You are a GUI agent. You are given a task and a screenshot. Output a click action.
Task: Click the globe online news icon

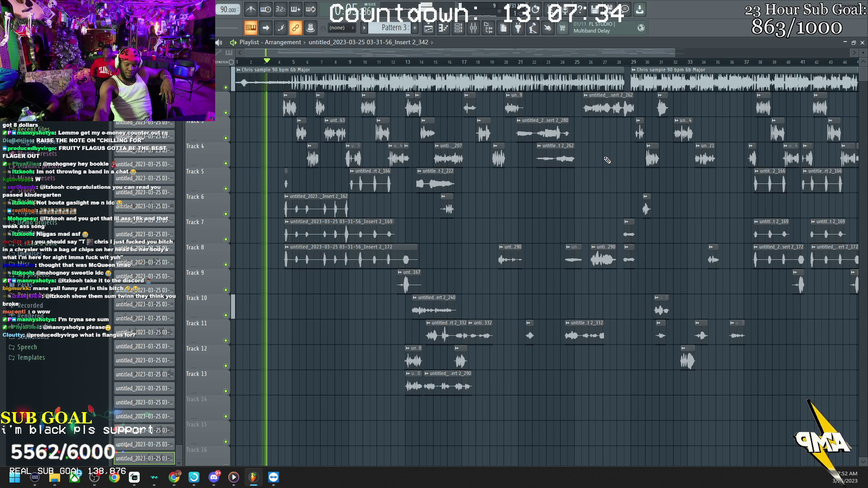coord(641,28)
